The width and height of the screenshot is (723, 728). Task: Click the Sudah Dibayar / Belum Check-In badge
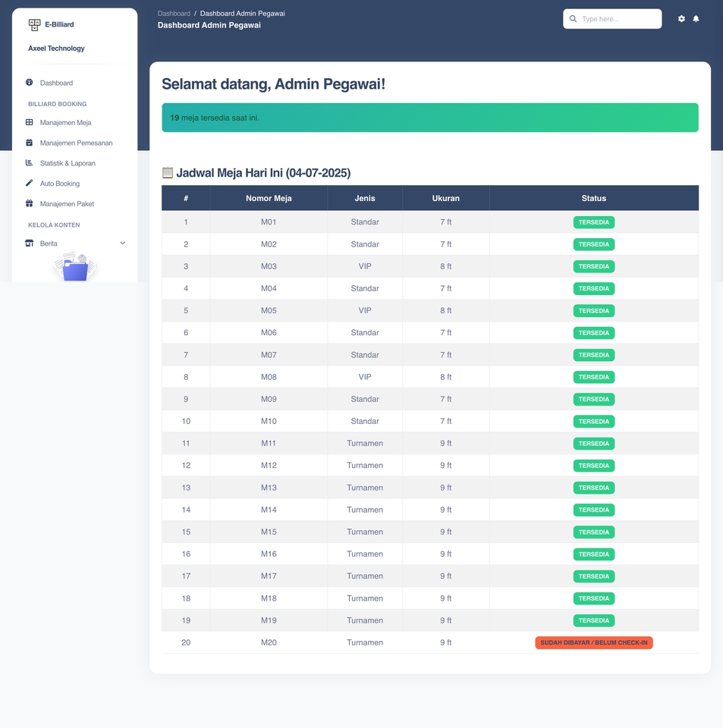[593, 643]
